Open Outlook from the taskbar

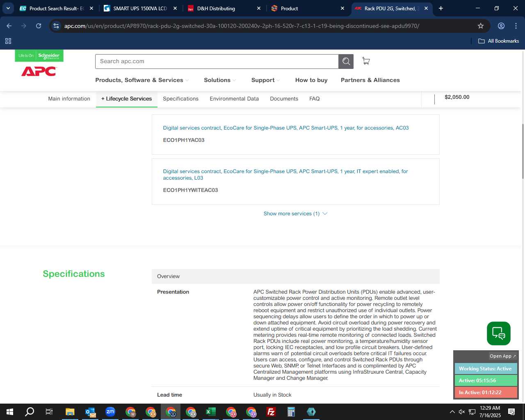[x=90, y=412]
